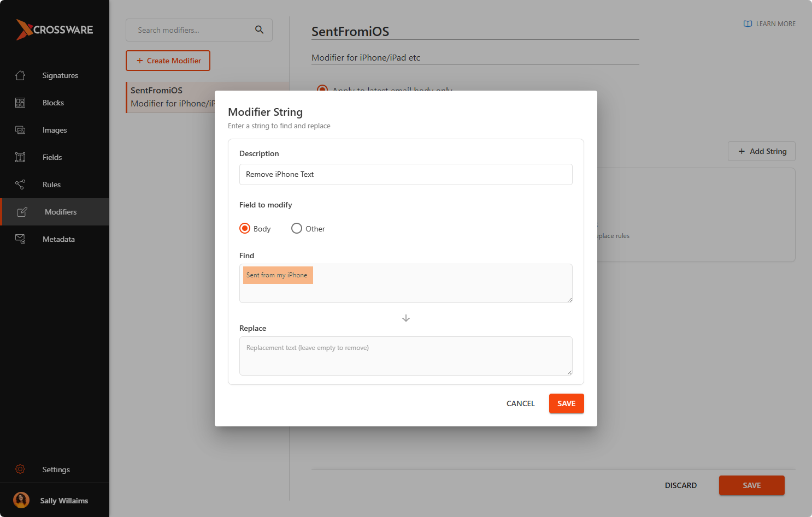Click the Find text area resize handle
Screen dimensions: 812x517
[569, 300]
